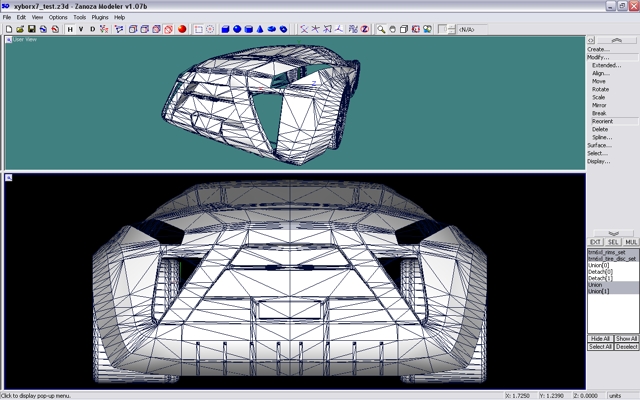The image size is (640, 400).
Task: Select Detach[0] in the object list
Action: point(599,271)
